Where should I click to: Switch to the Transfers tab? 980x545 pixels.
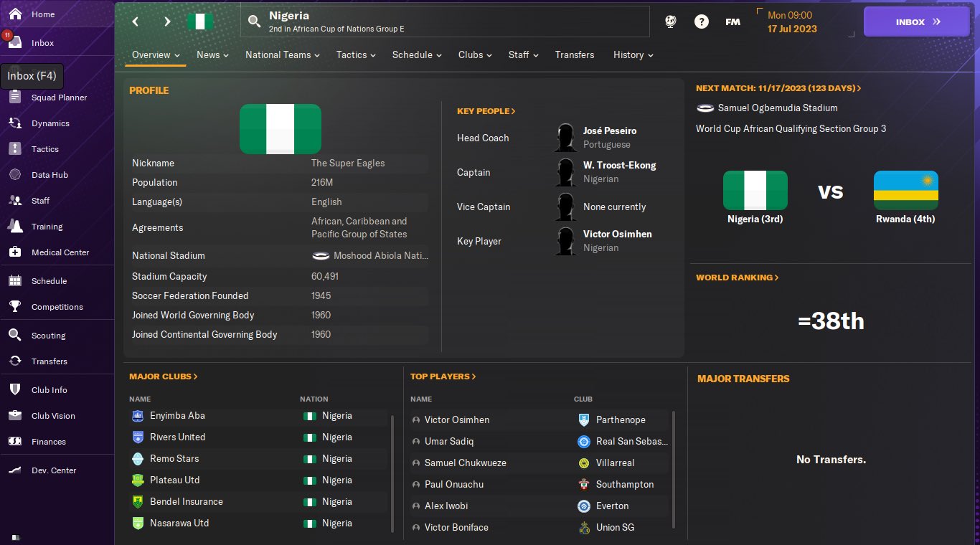pos(575,55)
